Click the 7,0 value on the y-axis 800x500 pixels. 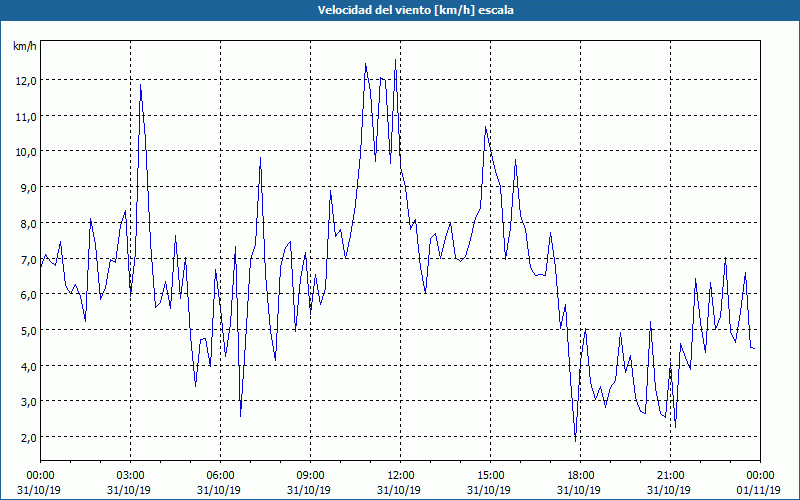[x=28, y=259]
